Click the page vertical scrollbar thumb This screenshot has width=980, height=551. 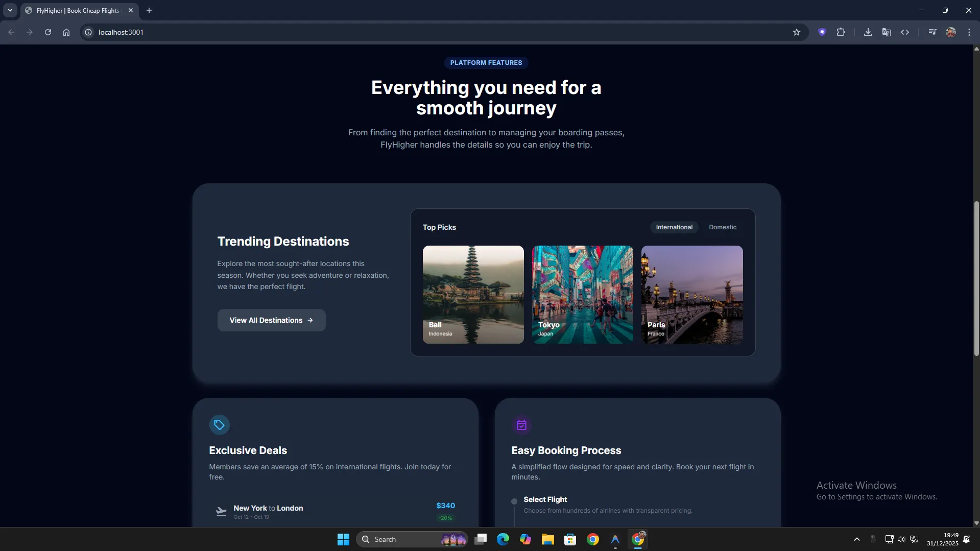click(976, 278)
